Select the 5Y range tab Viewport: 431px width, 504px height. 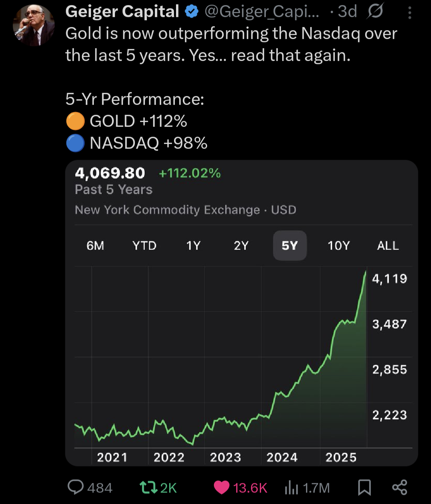(290, 245)
